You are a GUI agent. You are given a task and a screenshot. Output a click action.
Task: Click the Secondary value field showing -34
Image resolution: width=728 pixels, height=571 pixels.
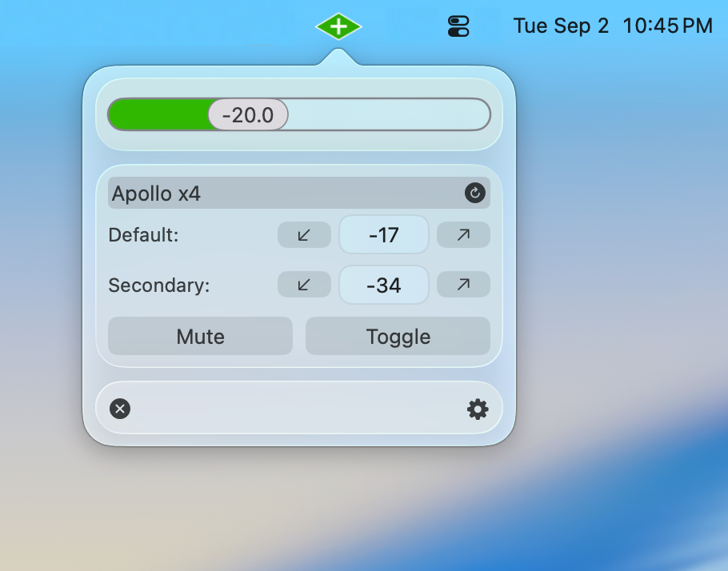click(384, 285)
